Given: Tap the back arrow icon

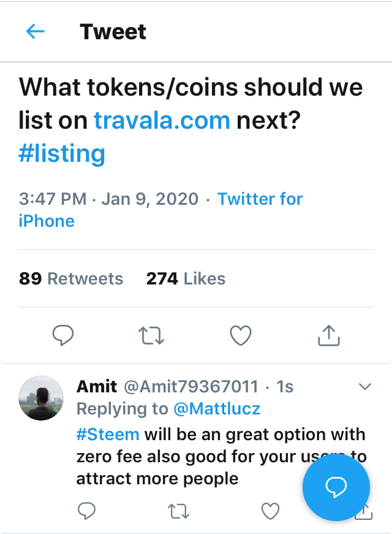Looking at the screenshot, I should (36, 32).
